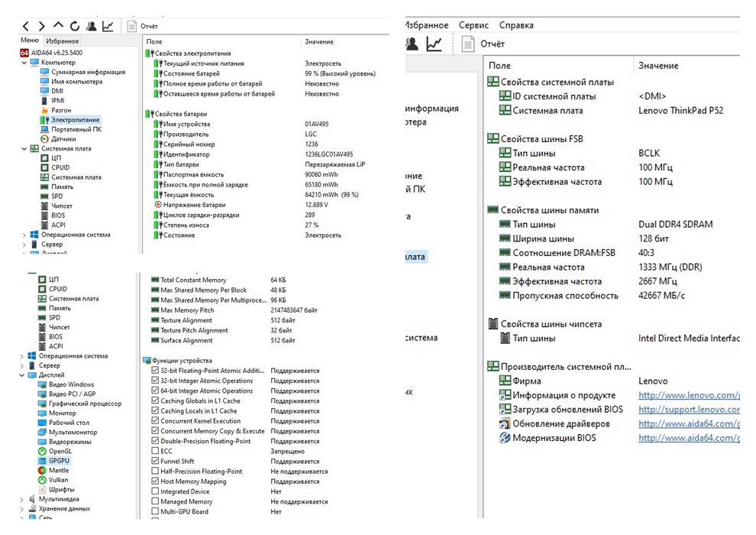Screen dimensions: 756x535
Task: Toggle 32-bit Floating-Point Atomic Addition checkbox
Action: [x=155, y=371]
